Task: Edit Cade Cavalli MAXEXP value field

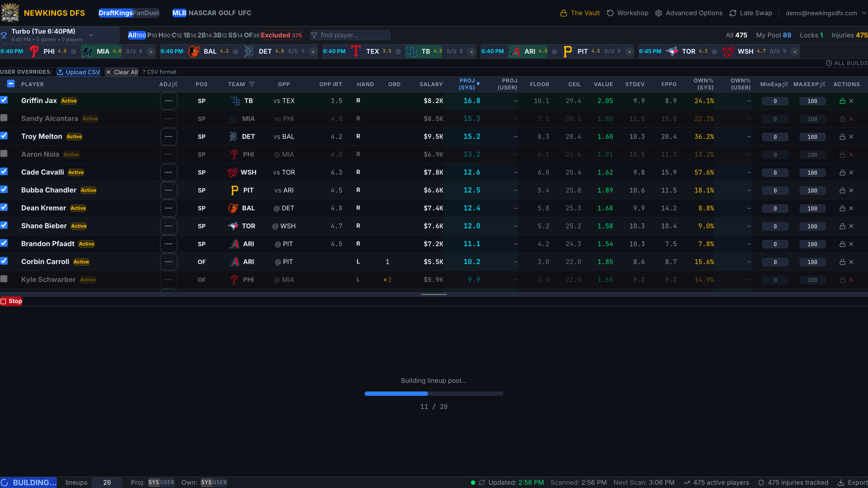Action: [x=812, y=173]
